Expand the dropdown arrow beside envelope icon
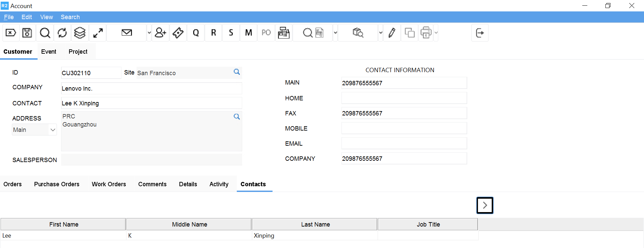644x248 pixels. 149,33
